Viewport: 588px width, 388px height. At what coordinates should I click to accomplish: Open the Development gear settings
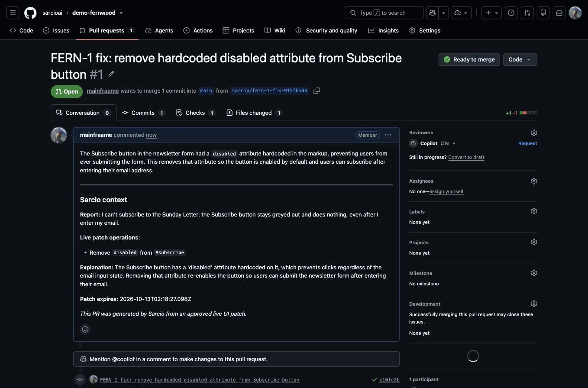coord(534,304)
